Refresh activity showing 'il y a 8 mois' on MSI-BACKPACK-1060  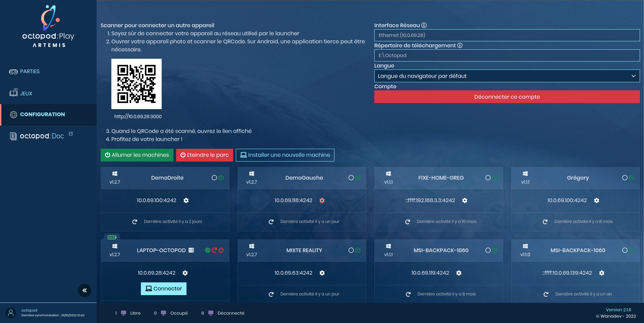coord(408,294)
